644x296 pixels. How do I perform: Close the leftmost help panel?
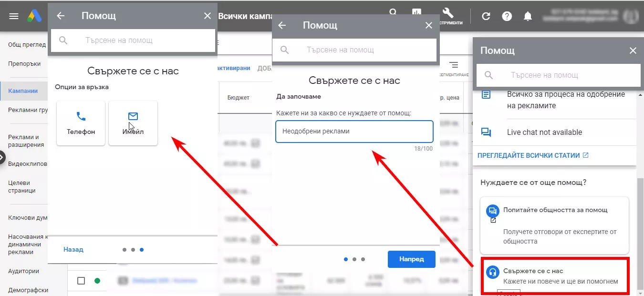207,16
